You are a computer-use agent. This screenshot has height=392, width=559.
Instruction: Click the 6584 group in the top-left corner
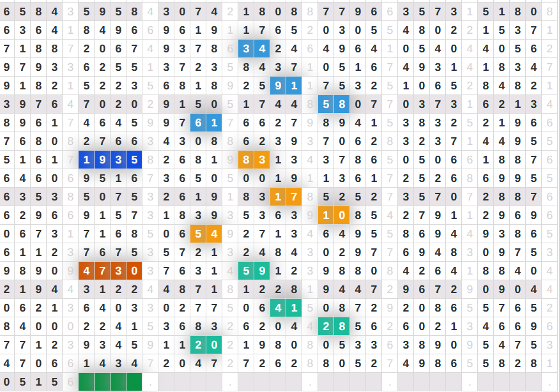(x=30, y=11)
